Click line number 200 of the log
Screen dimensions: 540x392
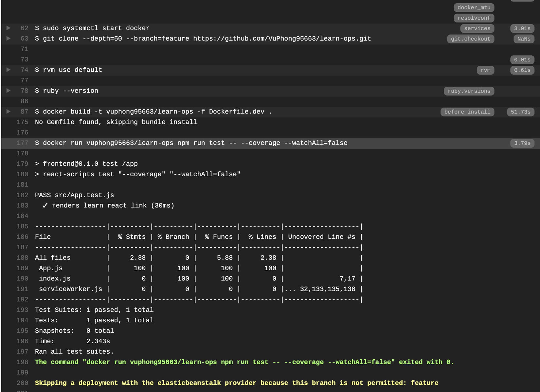(x=22, y=383)
